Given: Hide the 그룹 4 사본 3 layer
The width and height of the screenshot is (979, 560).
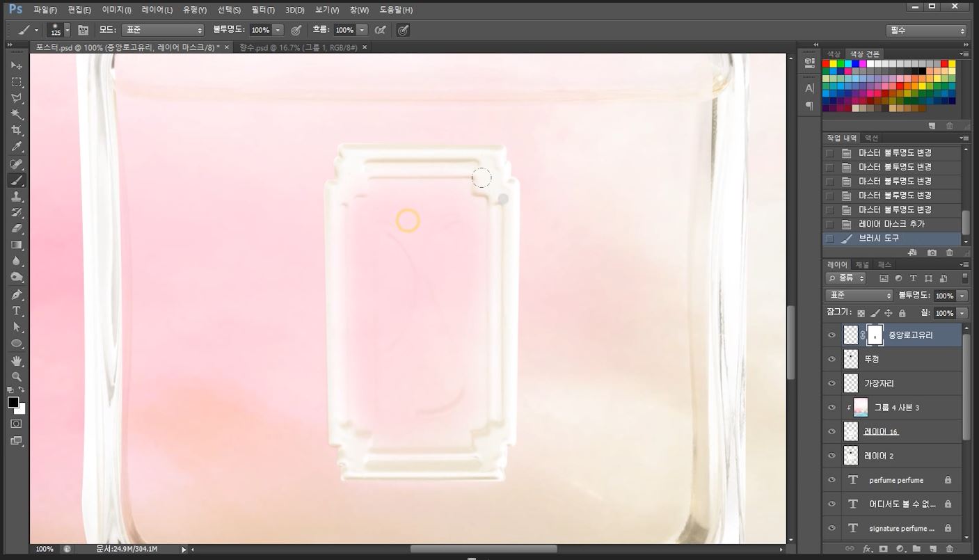Looking at the screenshot, I should coord(831,407).
